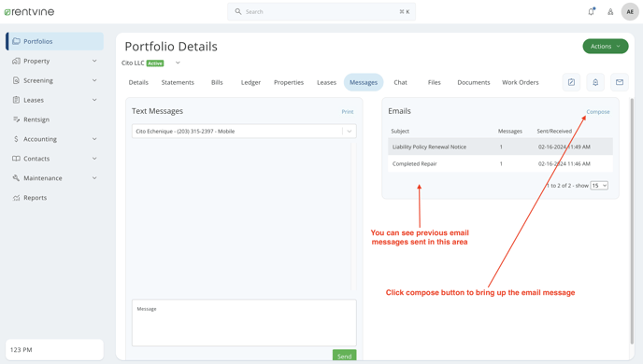Select the Messages tab

coord(364,82)
